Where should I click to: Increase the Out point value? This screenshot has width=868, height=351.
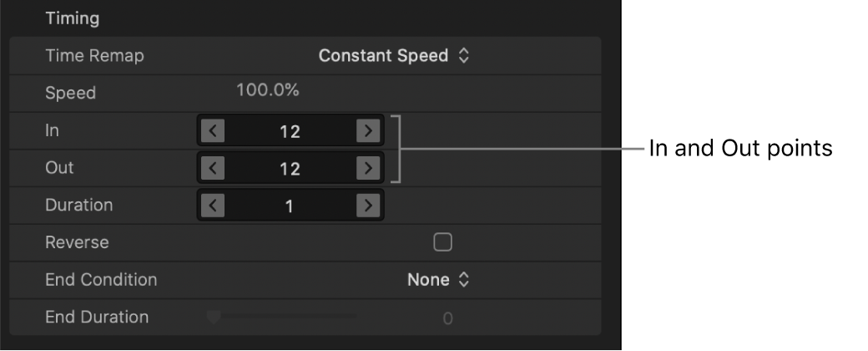(x=366, y=168)
